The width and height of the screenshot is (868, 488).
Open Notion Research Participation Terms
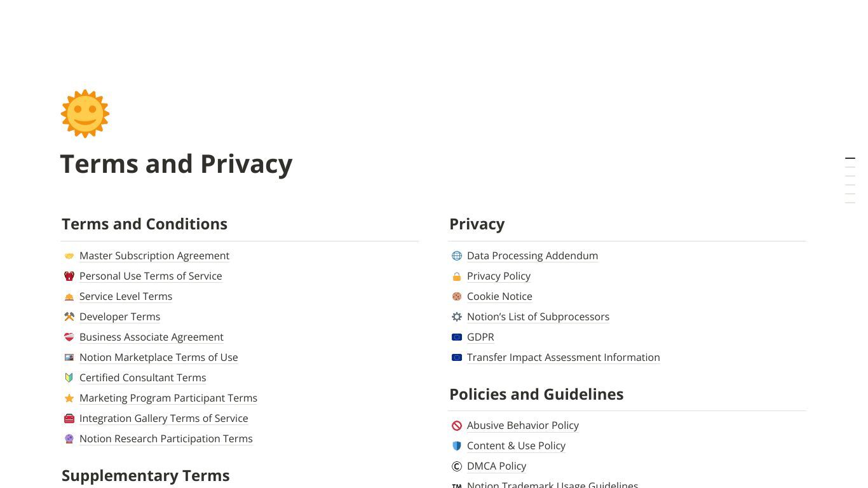tap(166, 438)
